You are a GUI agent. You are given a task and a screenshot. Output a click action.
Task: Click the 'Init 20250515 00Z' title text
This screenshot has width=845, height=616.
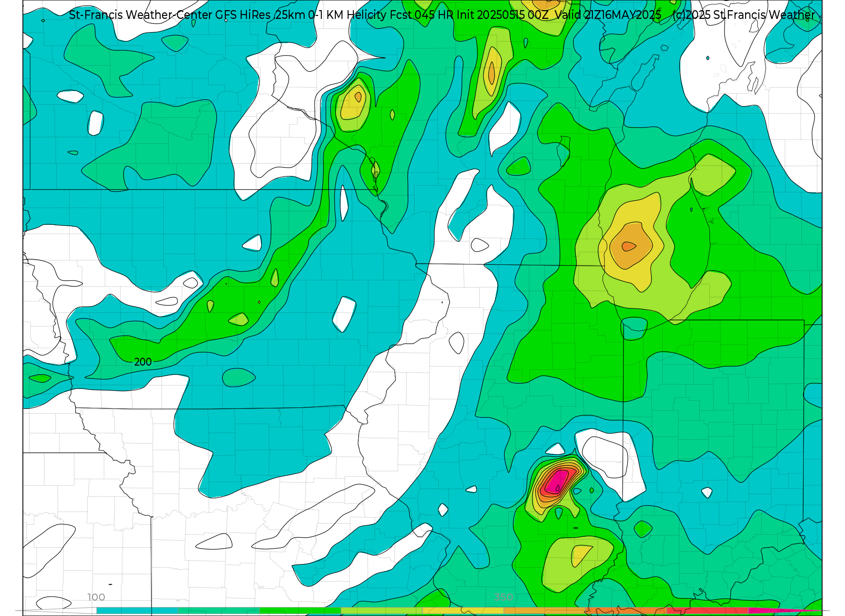(x=502, y=15)
